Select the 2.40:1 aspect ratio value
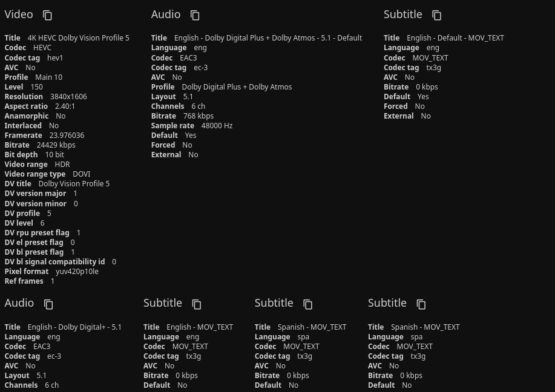 [65, 106]
